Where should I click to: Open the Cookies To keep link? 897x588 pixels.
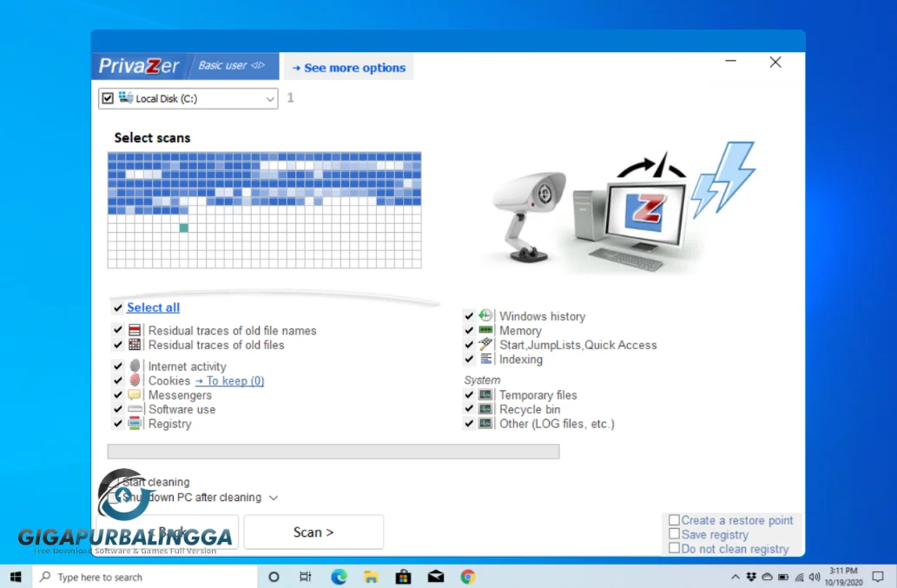tap(228, 380)
